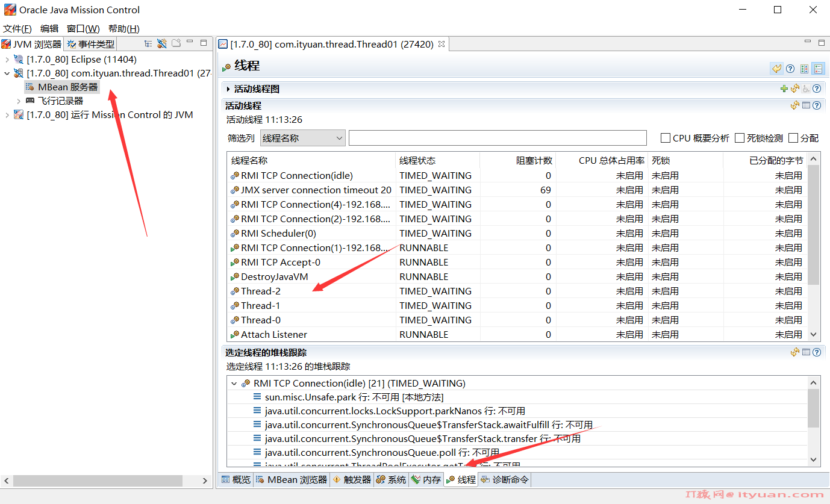
Task: Open the 内存 bottom tab
Action: [x=426, y=480]
